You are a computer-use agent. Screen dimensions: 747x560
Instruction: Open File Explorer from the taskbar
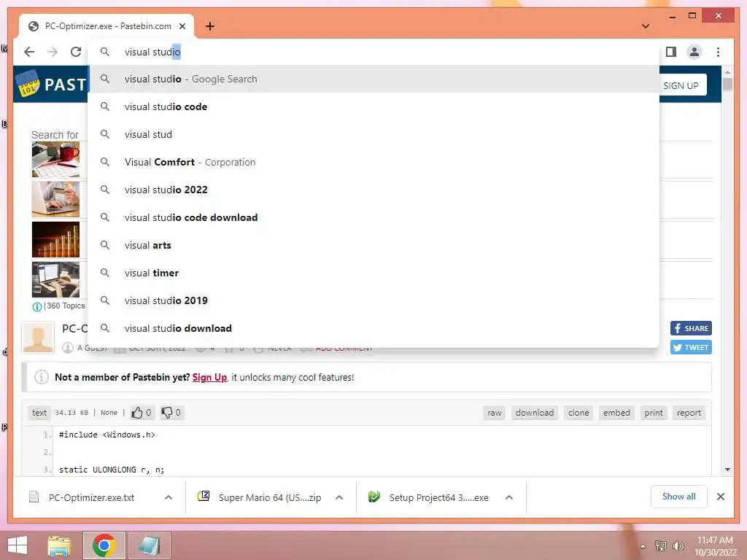(60, 545)
